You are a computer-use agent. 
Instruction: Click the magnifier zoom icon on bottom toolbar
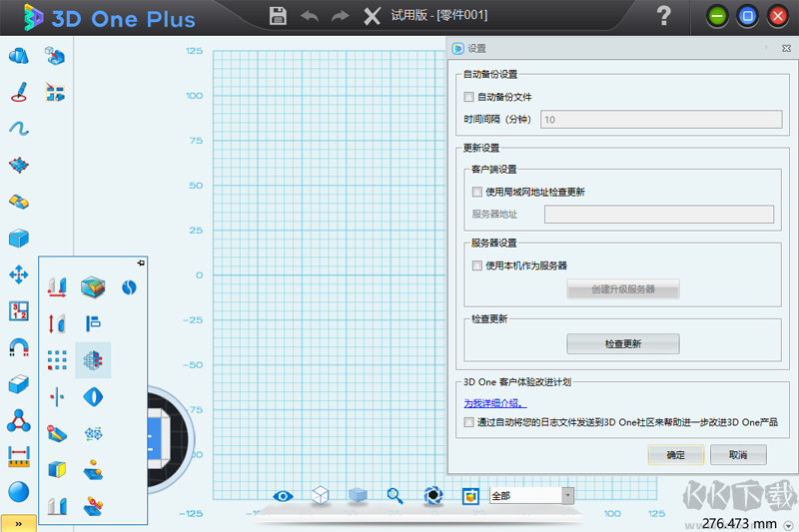click(x=396, y=495)
